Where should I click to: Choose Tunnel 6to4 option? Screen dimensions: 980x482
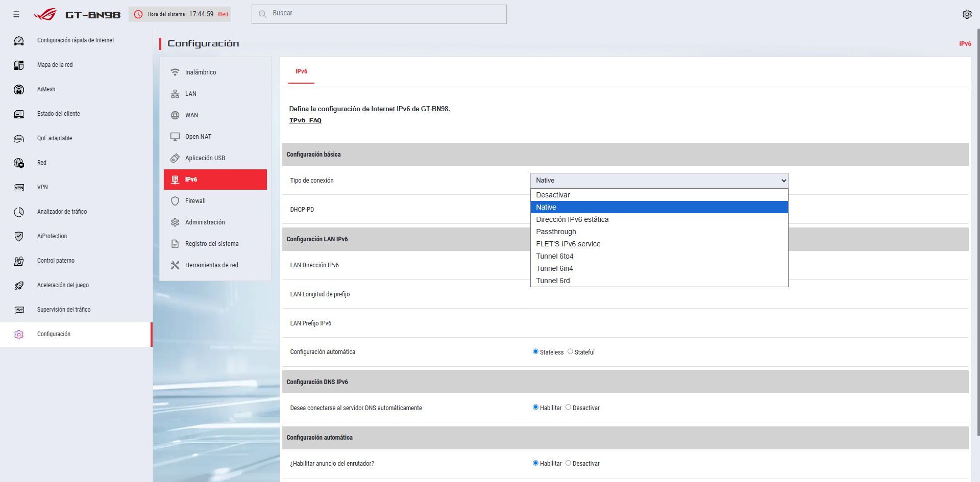pos(659,256)
